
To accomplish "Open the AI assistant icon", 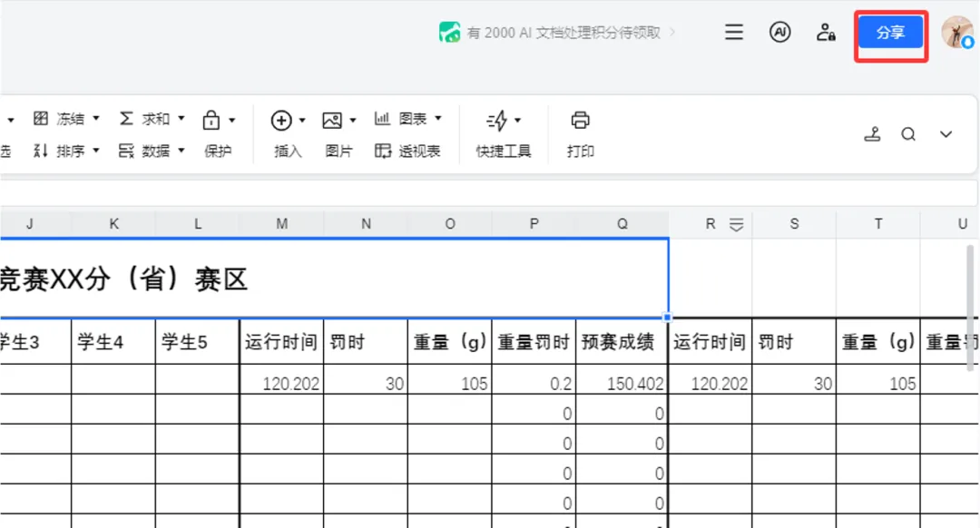I will pyautogui.click(x=779, y=32).
